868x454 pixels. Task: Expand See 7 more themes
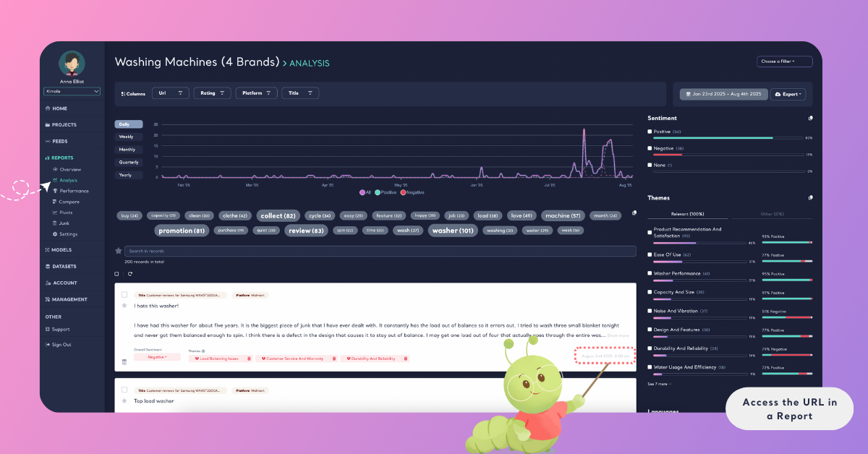point(659,384)
